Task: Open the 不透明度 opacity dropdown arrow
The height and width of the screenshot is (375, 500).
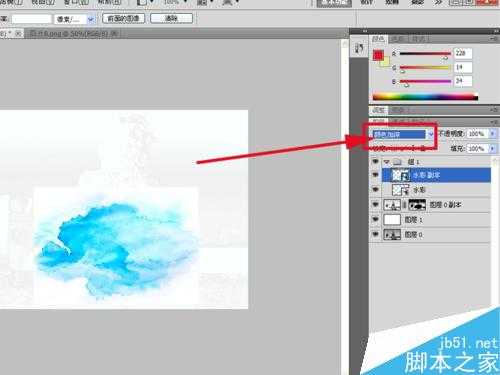Action: click(x=493, y=134)
